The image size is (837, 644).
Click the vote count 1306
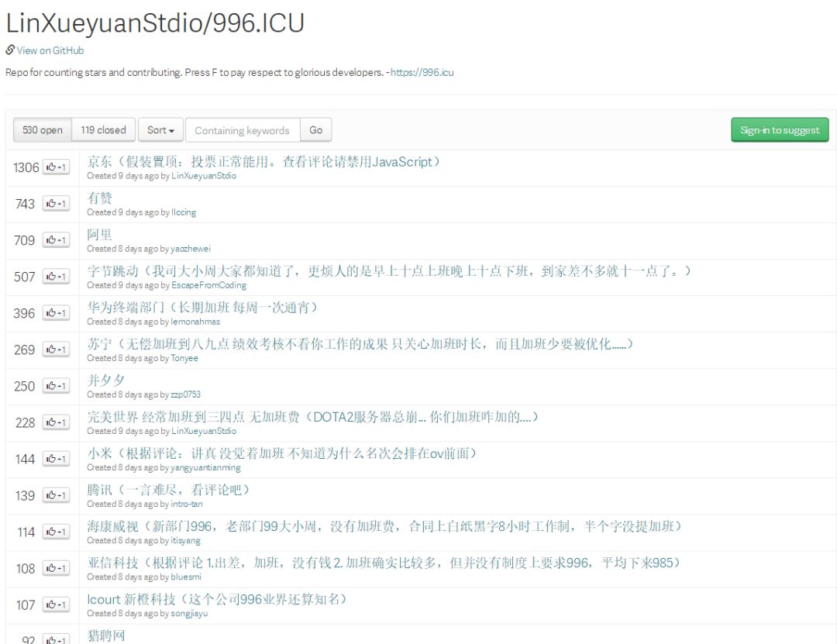26,167
